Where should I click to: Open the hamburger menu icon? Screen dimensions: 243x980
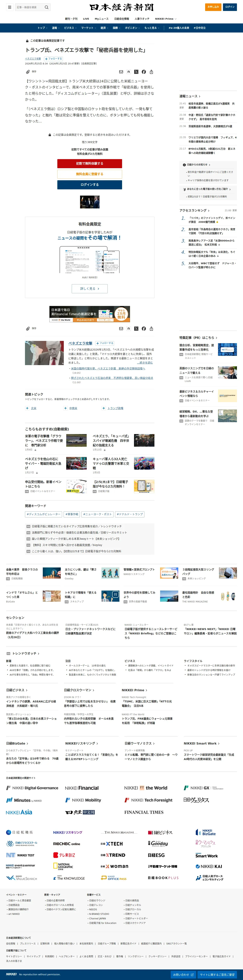[x=9, y=7]
